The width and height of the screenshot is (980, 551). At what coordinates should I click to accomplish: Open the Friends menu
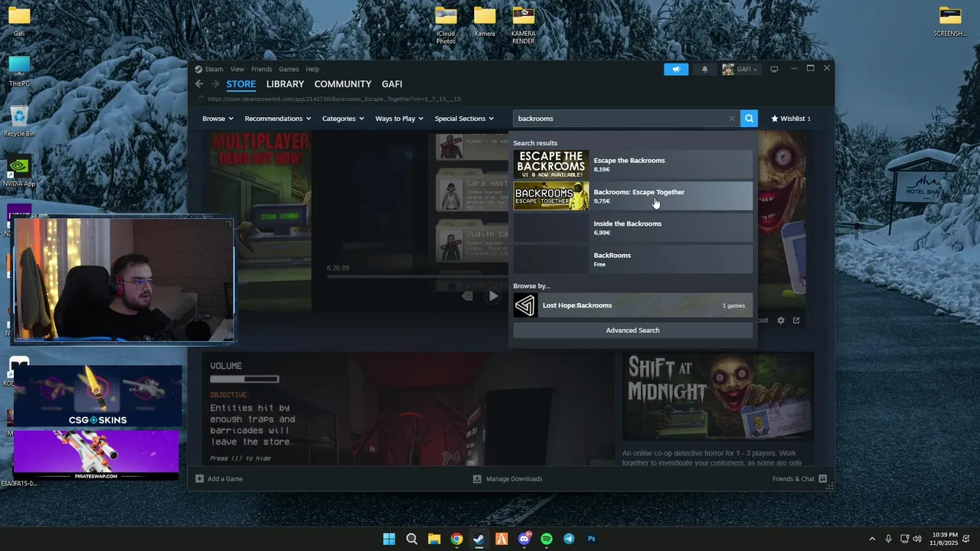261,69
